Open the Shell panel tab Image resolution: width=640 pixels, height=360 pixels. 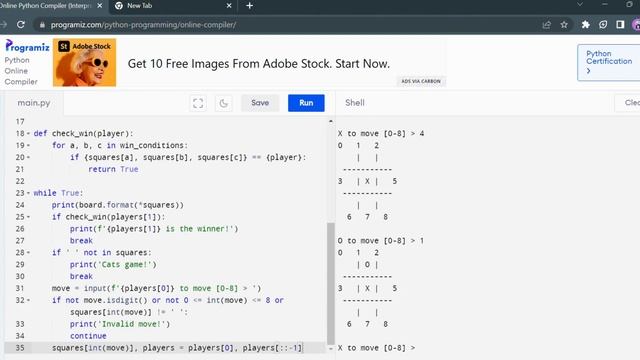[355, 103]
